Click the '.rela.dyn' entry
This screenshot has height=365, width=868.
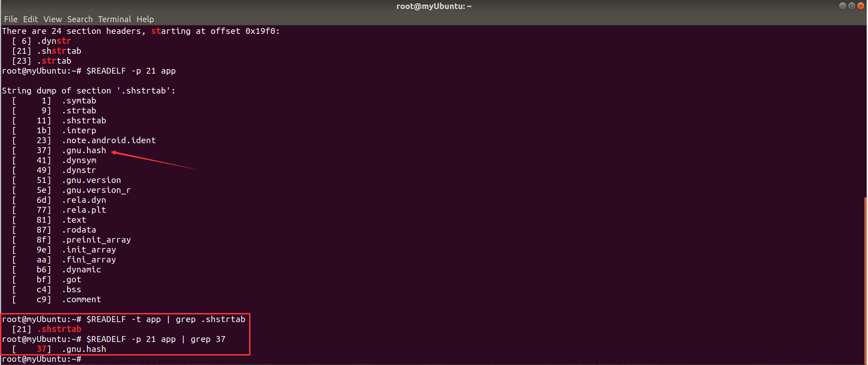(84, 200)
